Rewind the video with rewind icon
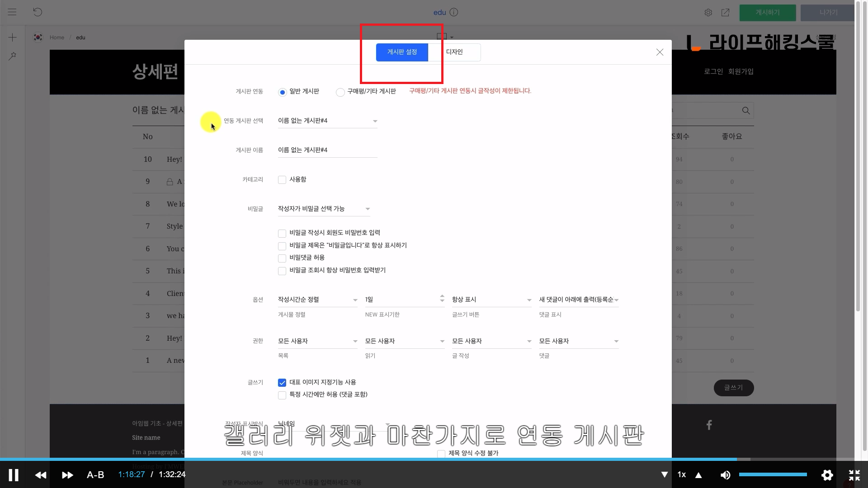Image resolution: width=868 pixels, height=488 pixels. 41,475
